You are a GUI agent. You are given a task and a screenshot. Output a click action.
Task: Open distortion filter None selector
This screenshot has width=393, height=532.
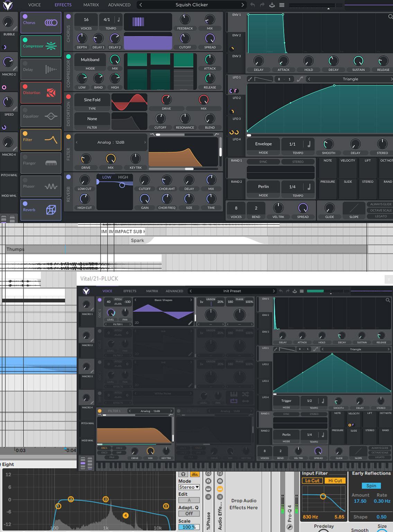tap(92, 119)
